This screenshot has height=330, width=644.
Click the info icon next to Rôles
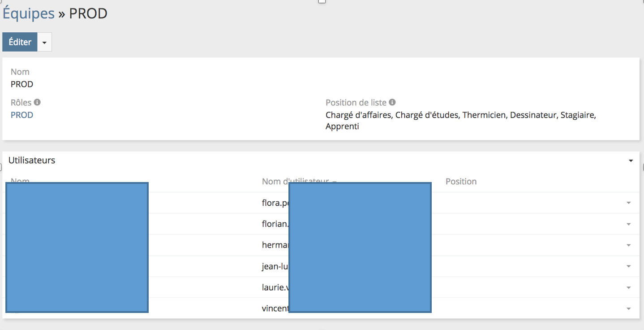point(37,102)
